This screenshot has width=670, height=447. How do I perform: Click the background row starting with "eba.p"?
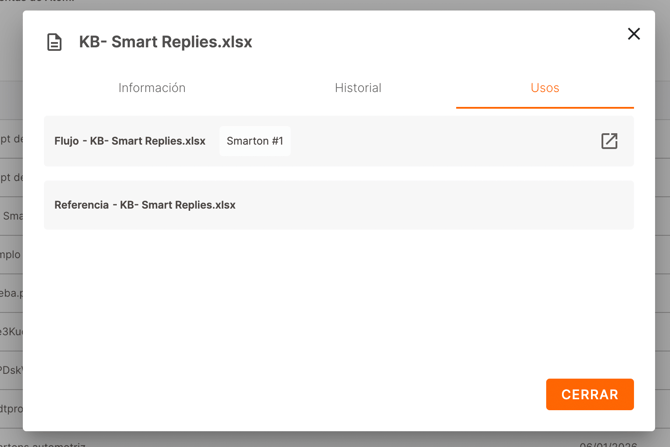[10, 293]
